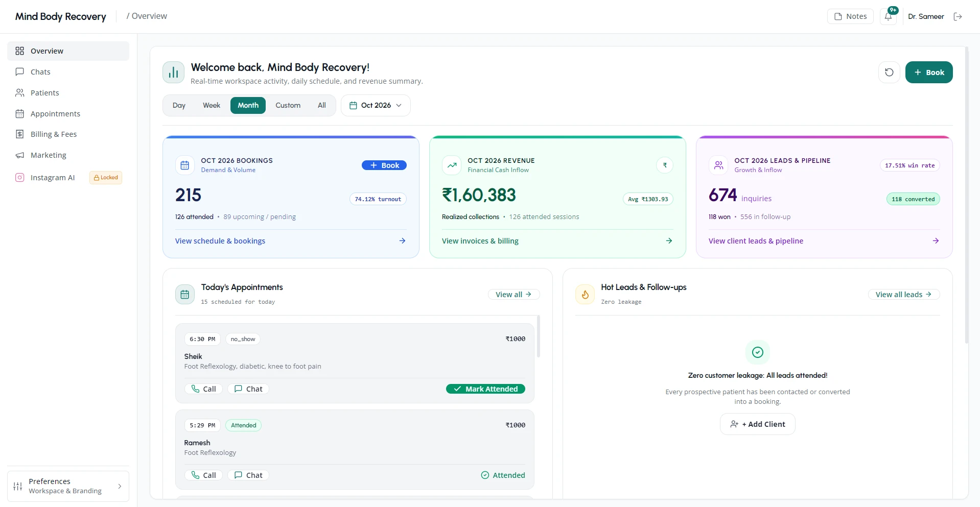Click the Today's Appointments list scrollbar
The image size is (980, 507).
[x=539, y=337]
